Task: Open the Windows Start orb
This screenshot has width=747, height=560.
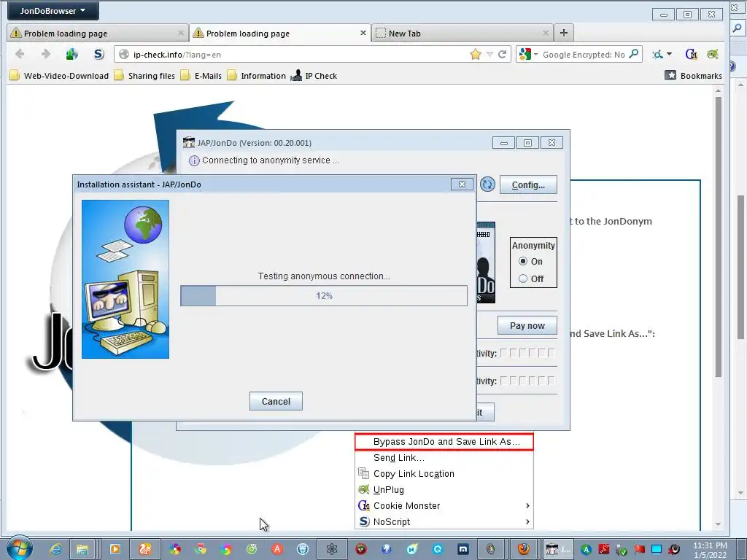Action: 19,548
